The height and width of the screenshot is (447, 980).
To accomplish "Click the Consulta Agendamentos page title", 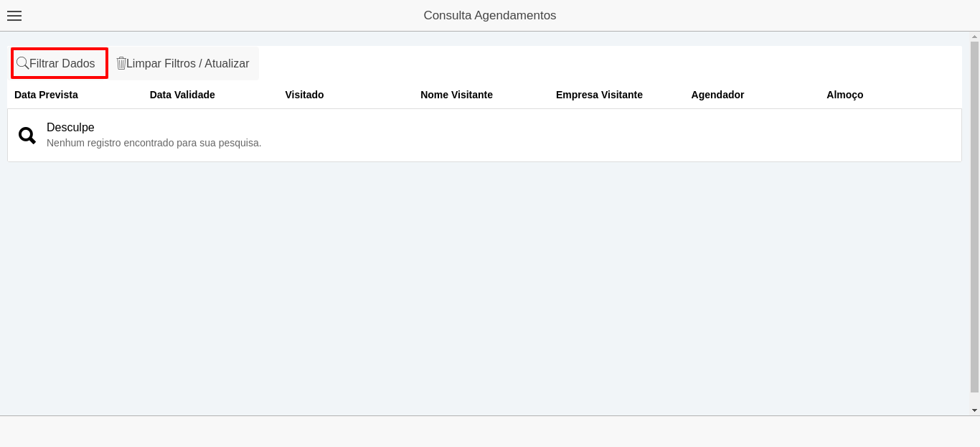I will (x=489, y=16).
